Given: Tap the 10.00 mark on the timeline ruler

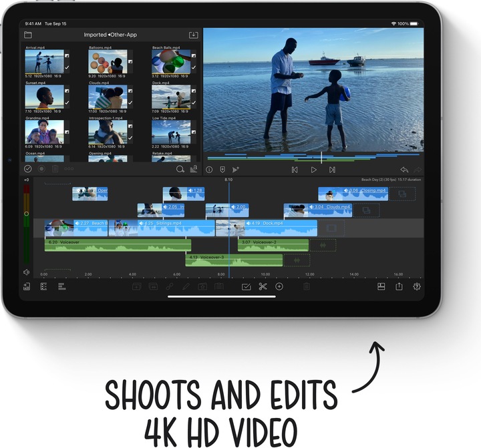Looking at the screenshot, I should [x=265, y=274].
